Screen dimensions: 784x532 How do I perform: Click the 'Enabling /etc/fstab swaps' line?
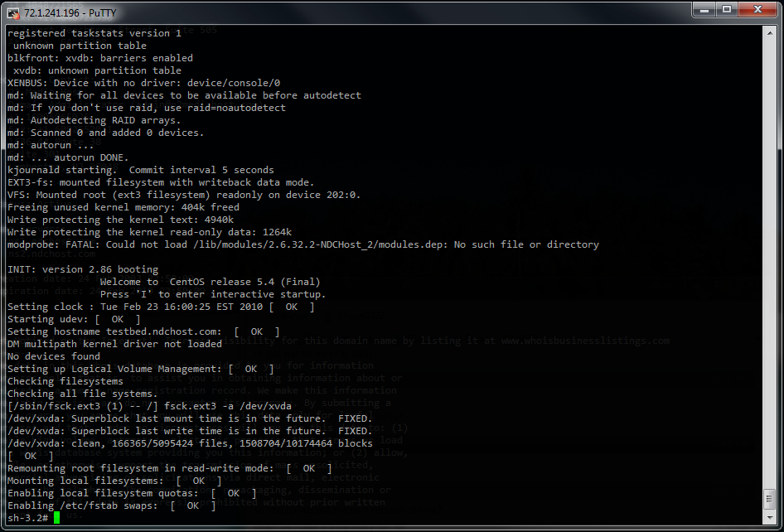86,505
